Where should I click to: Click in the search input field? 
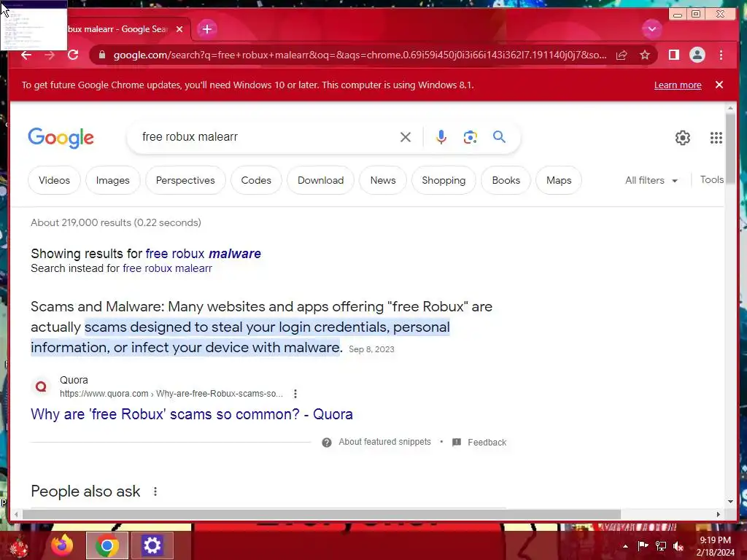(x=267, y=137)
